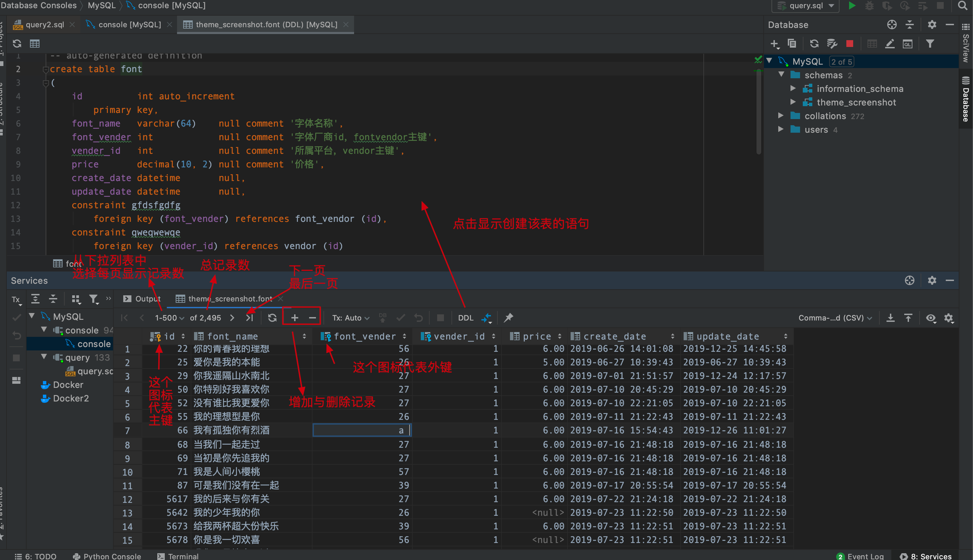Screen dimensions: 973x560
Task: Refresh the Database panel
Action: coord(814,44)
